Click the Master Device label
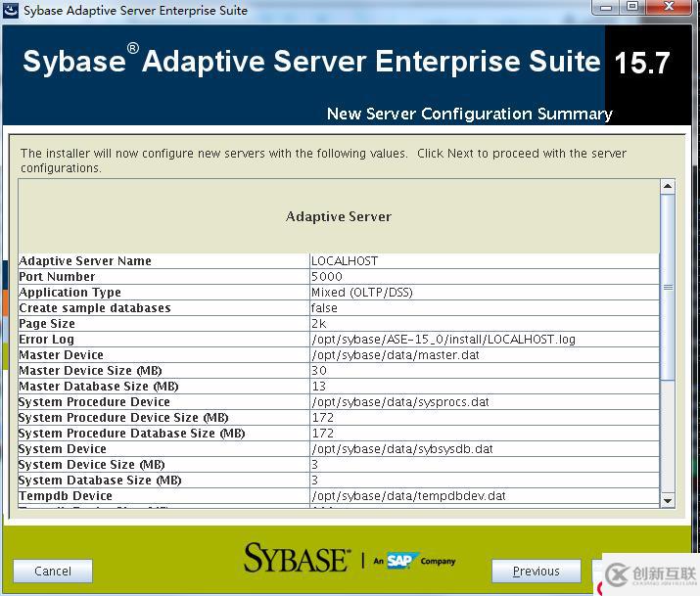Image resolution: width=700 pixels, height=596 pixels. tap(61, 354)
